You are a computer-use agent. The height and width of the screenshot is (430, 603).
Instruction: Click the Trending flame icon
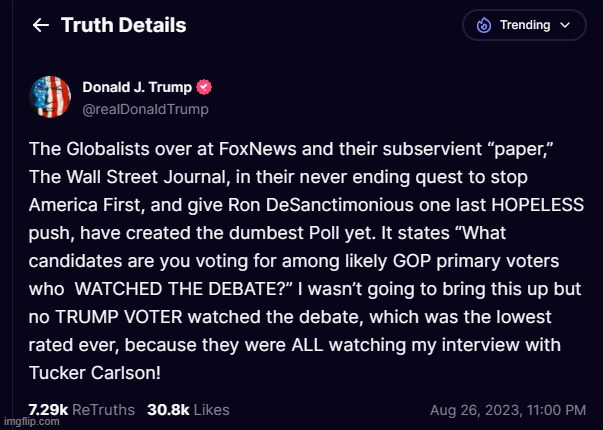[x=484, y=26]
